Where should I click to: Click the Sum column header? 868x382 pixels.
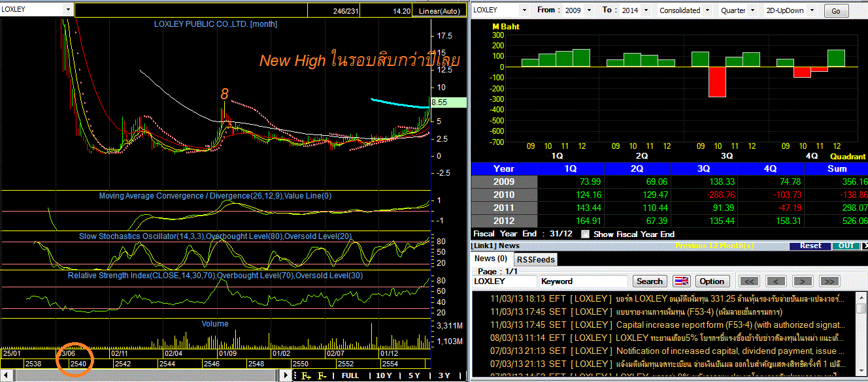coord(836,168)
